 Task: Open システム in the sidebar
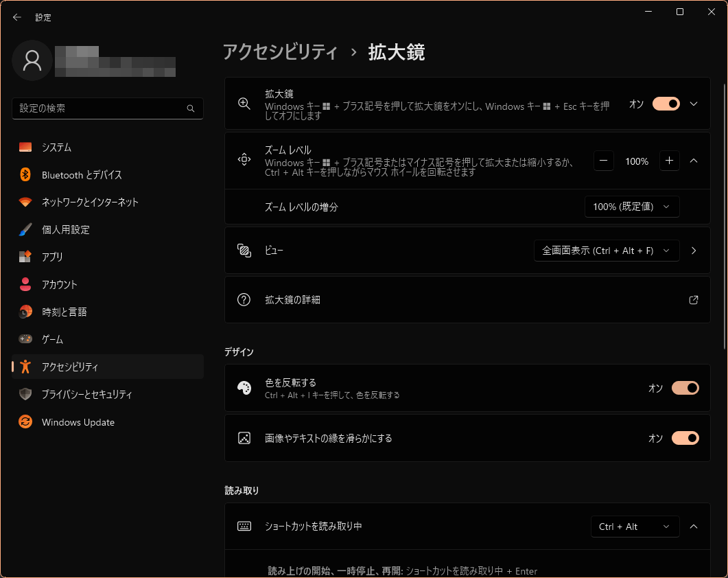pyautogui.click(x=56, y=148)
